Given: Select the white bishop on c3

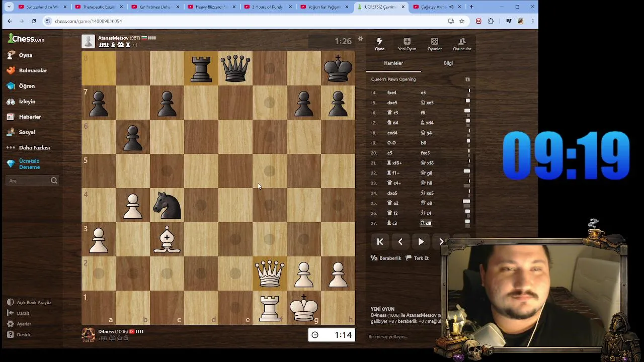Looking at the screenshot, I should pos(167,239).
